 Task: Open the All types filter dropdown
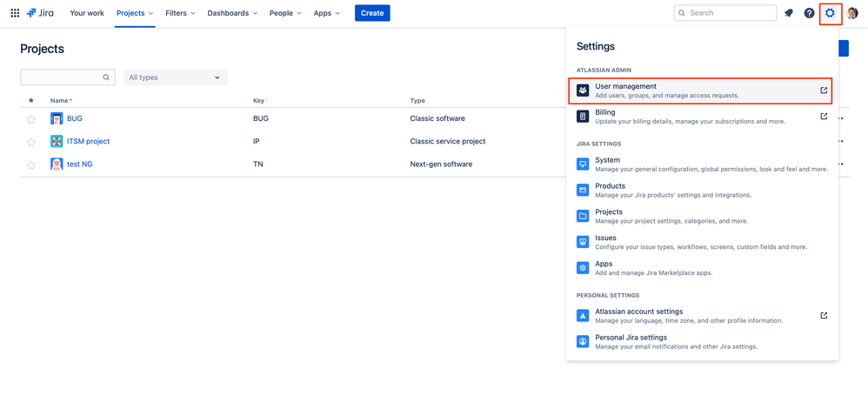tap(176, 77)
